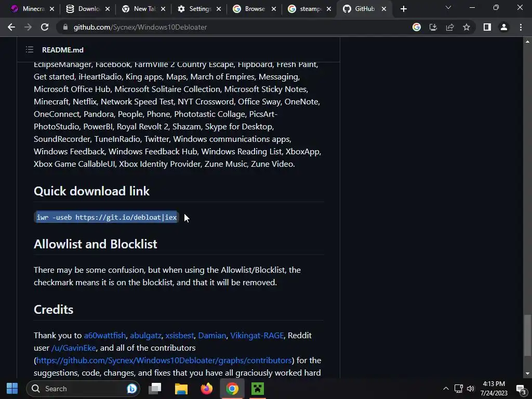This screenshot has width=532, height=399.
Task: Click the install app icon in address bar
Action: coord(433,27)
